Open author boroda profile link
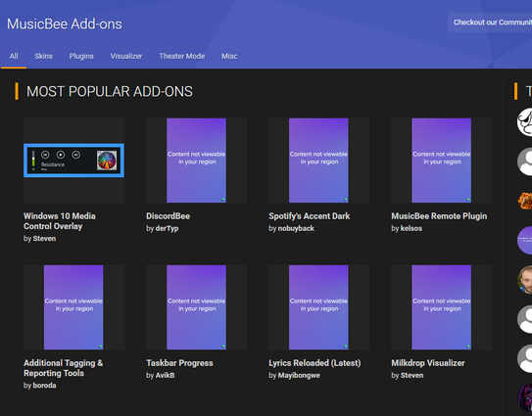 (x=44, y=386)
